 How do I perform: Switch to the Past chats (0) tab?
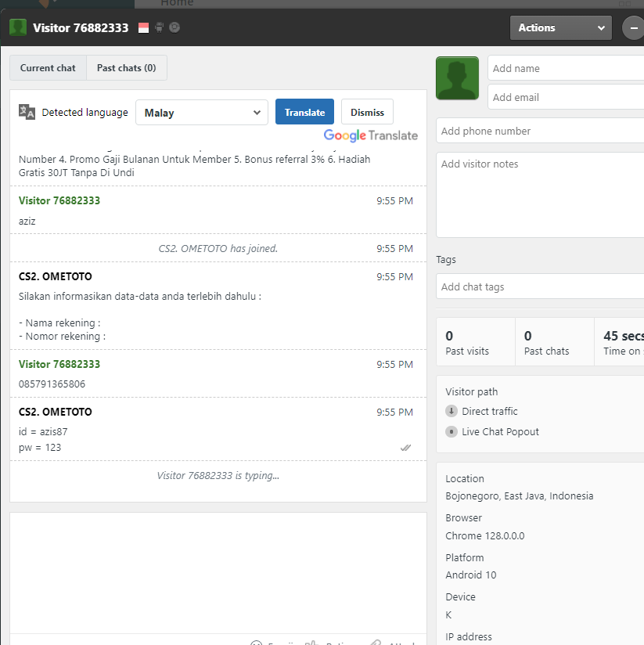pos(126,68)
